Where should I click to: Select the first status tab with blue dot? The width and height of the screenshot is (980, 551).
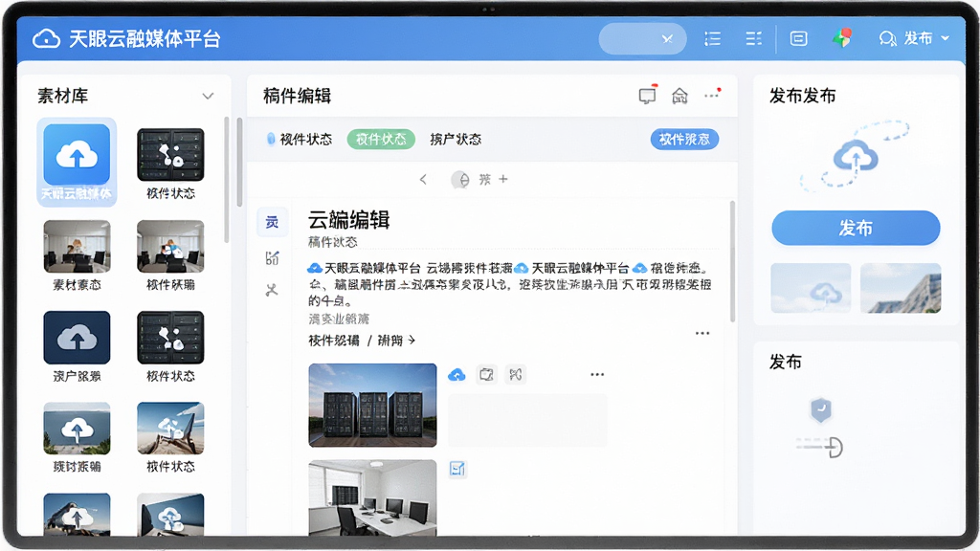pyautogui.click(x=300, y=140)
